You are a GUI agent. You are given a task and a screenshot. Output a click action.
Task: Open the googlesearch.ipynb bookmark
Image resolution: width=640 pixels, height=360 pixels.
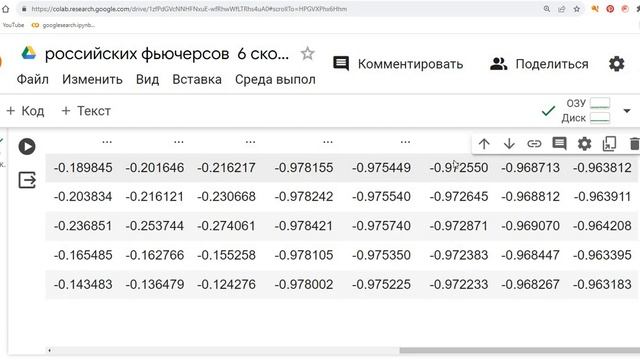click(63, 25)
